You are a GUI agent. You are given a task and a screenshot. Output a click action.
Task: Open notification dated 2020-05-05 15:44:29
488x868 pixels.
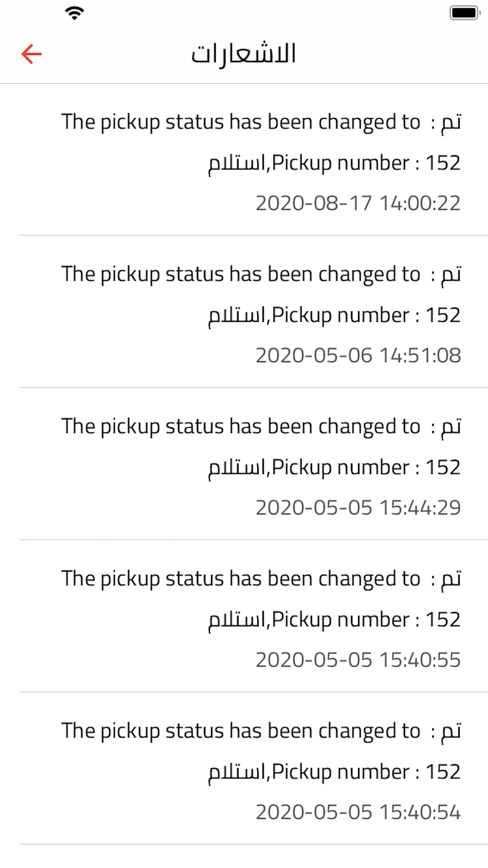point(254,464)
